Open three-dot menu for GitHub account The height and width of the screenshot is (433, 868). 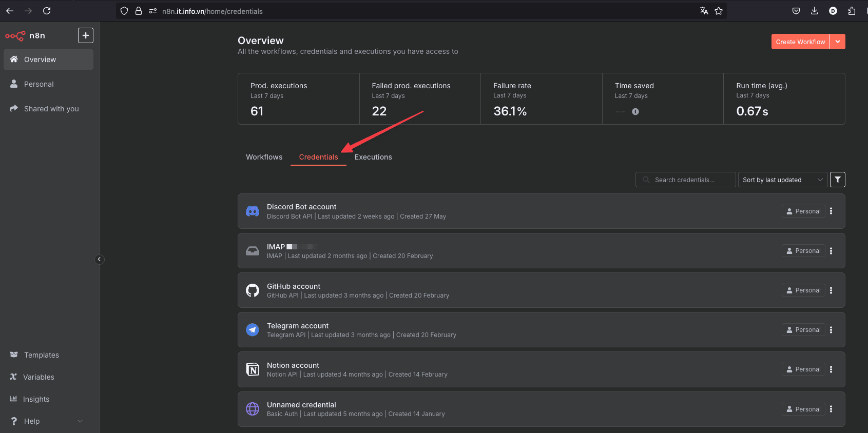(x=831, y=290)
